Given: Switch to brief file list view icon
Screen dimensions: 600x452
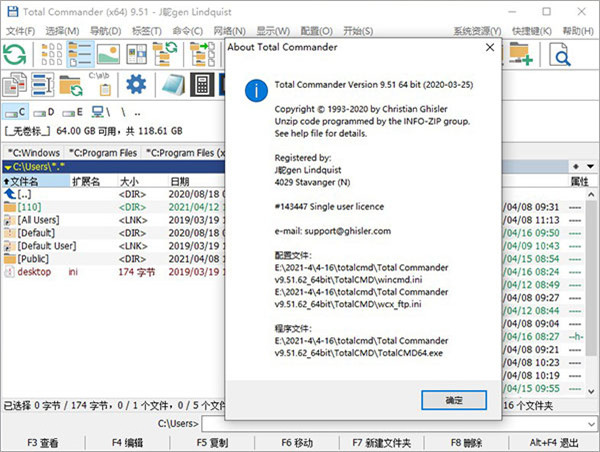Looking at the screenshot, I should 52,54.
